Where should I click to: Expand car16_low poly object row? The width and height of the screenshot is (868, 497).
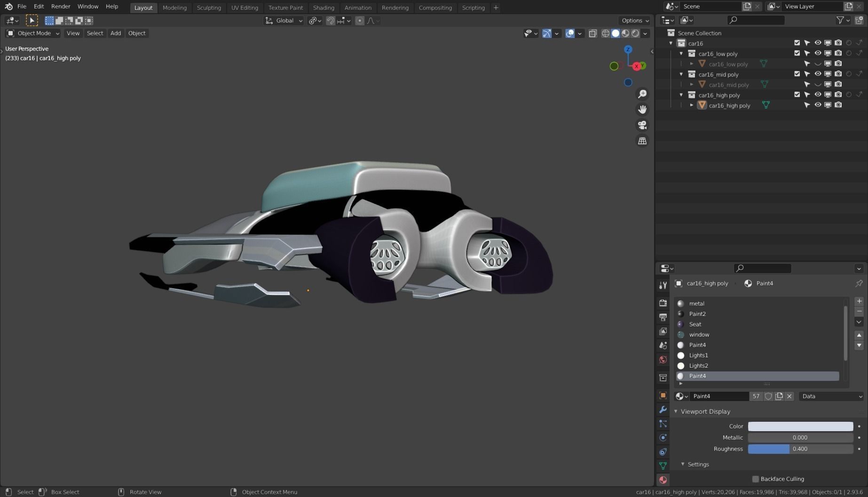(x=692, y=64)
